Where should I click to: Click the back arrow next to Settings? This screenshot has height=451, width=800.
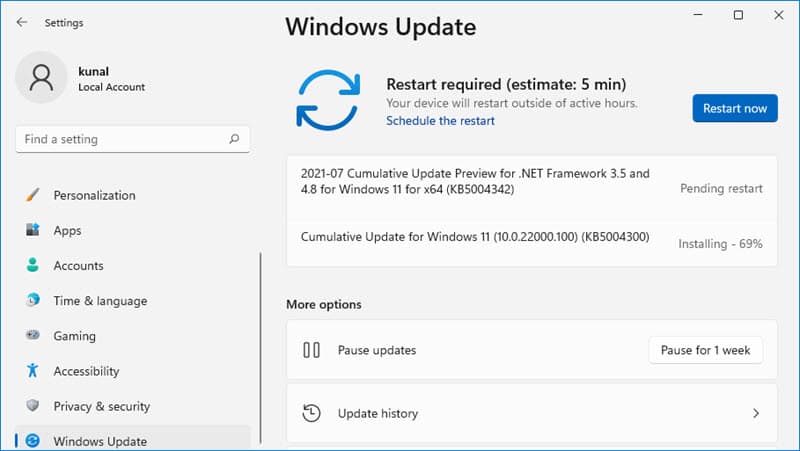[21, 22]
